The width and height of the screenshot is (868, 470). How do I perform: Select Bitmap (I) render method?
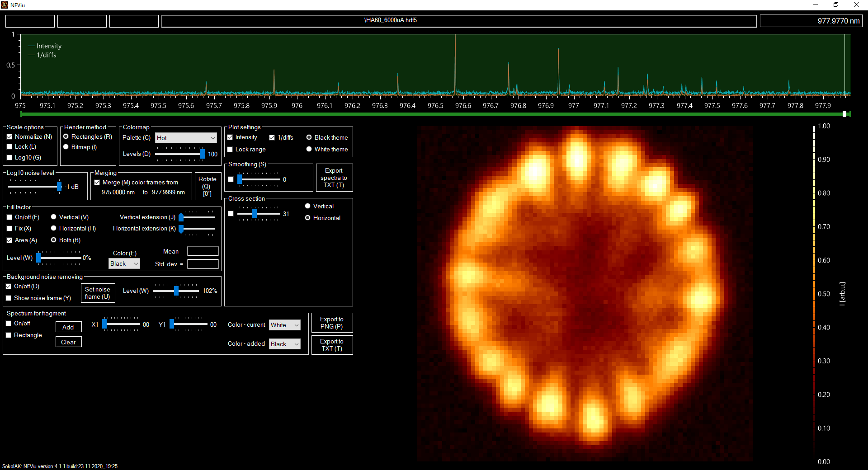(x=66, y=147)
